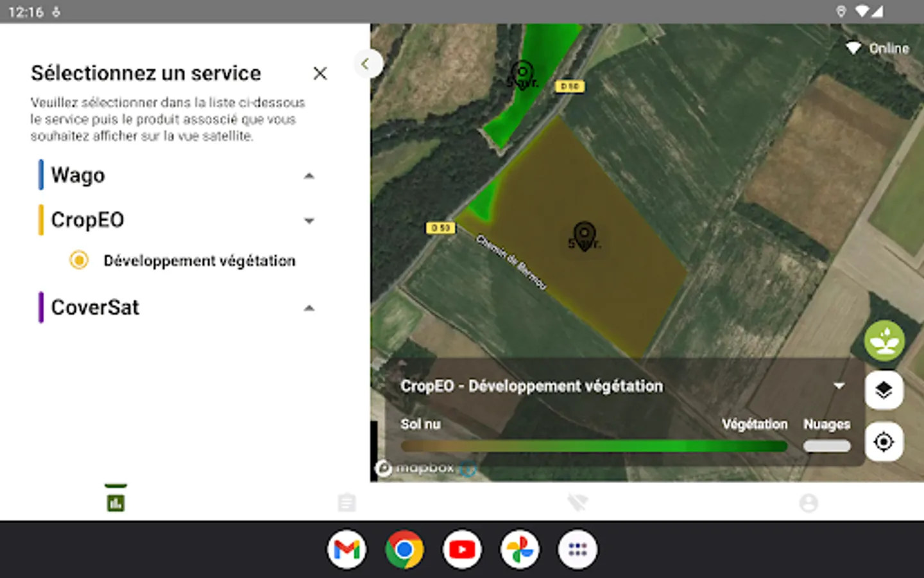The width and height of the screenshot is (924, 578).
Task: Launch Google Photos from the dock
Action: coord(520,550)
